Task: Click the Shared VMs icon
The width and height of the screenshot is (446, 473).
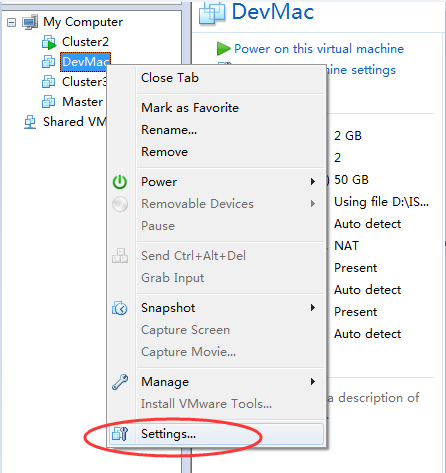Action: pyautogui.click(x=30, y=122)
